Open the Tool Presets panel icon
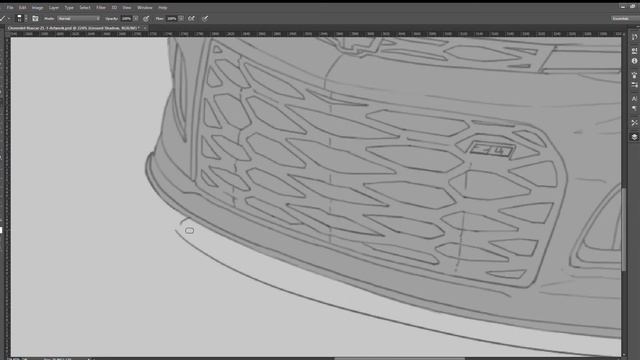The width and height of the screenshot is (640, 360). pyautogui.click(x=634, y=123)
